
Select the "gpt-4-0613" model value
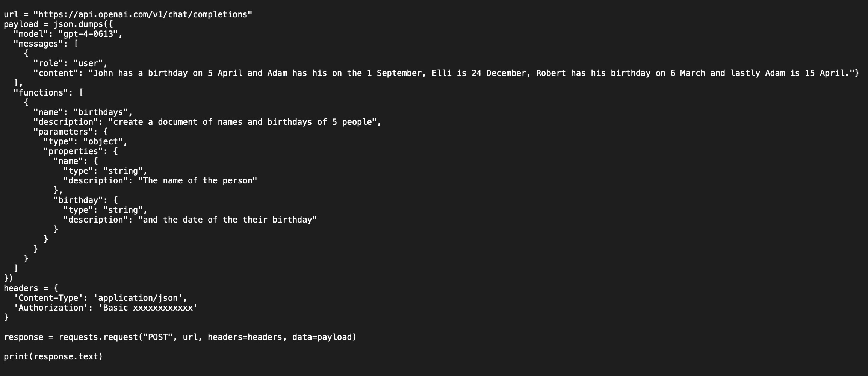click(x=88, y=34)
